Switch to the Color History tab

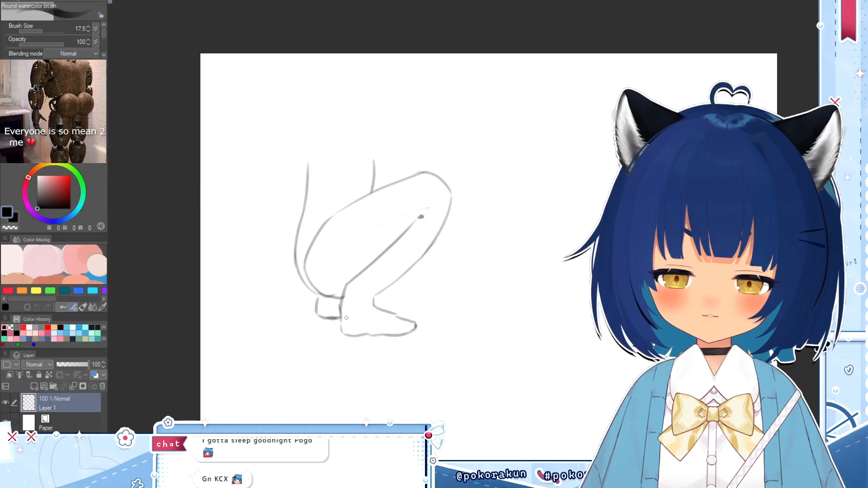[37, 319]
